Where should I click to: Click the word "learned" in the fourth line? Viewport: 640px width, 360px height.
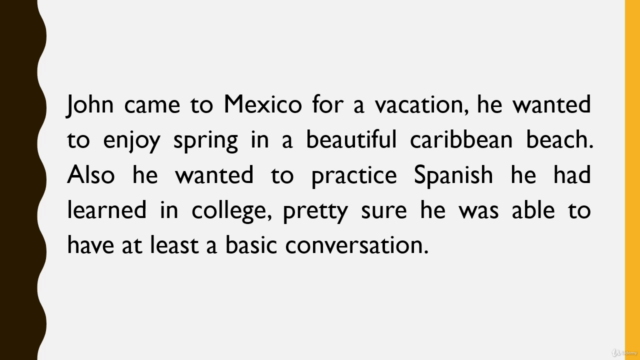click(107, 210)
